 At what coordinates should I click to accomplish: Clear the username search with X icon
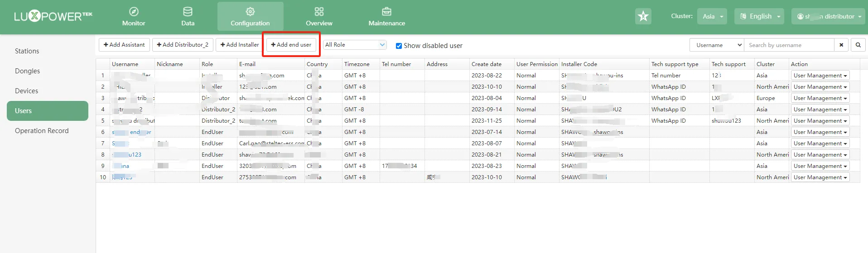click(841, 45)
